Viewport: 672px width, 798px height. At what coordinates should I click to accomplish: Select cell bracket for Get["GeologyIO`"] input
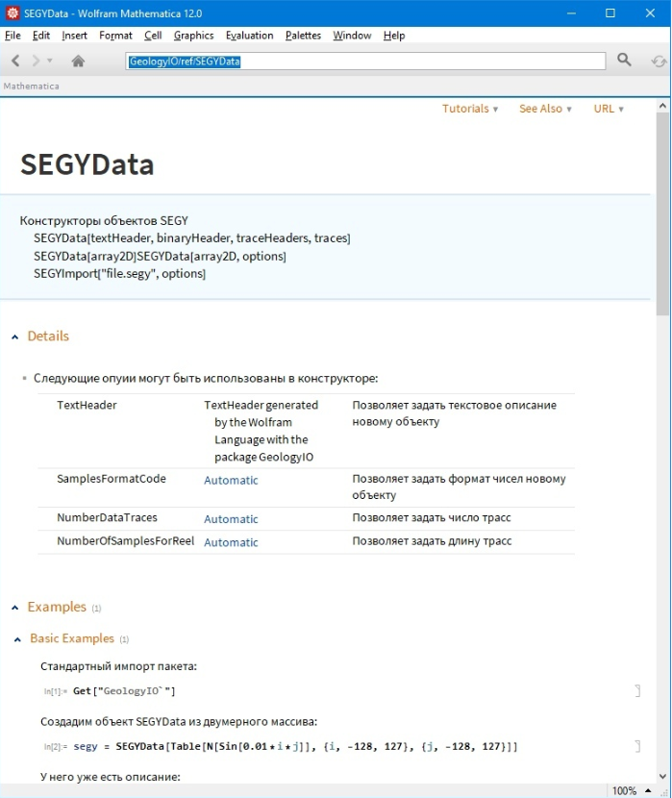(636, 690)
